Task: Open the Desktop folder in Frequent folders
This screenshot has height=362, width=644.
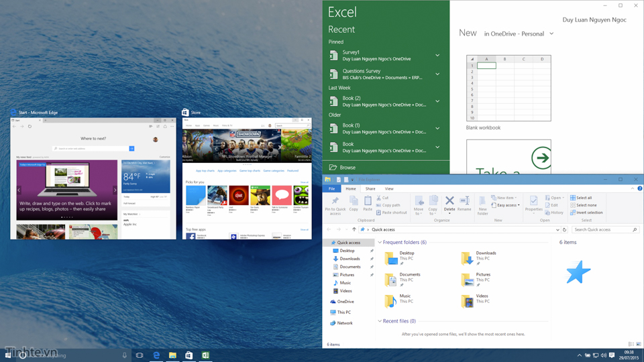Action: click(x=399, y=259)
